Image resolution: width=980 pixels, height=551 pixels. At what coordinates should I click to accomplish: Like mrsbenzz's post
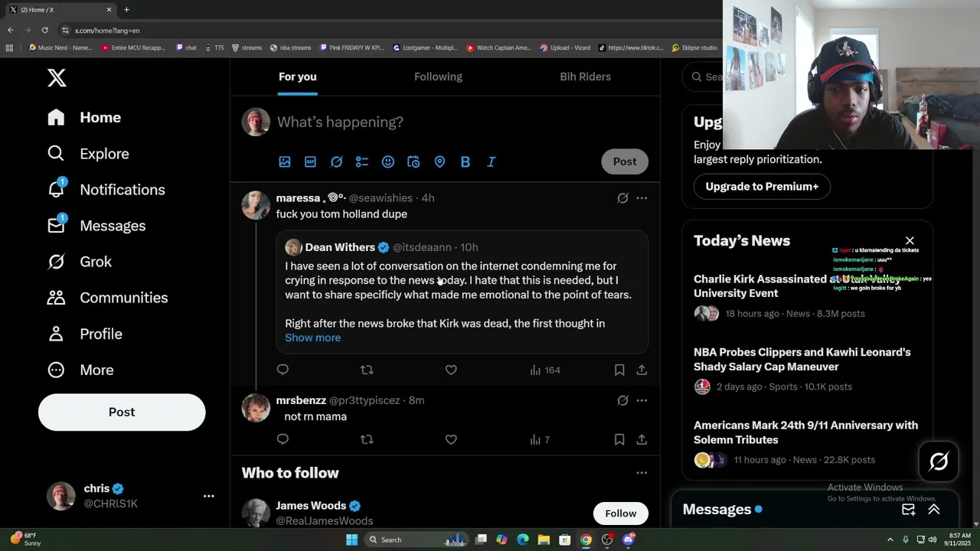coord(451,439)
